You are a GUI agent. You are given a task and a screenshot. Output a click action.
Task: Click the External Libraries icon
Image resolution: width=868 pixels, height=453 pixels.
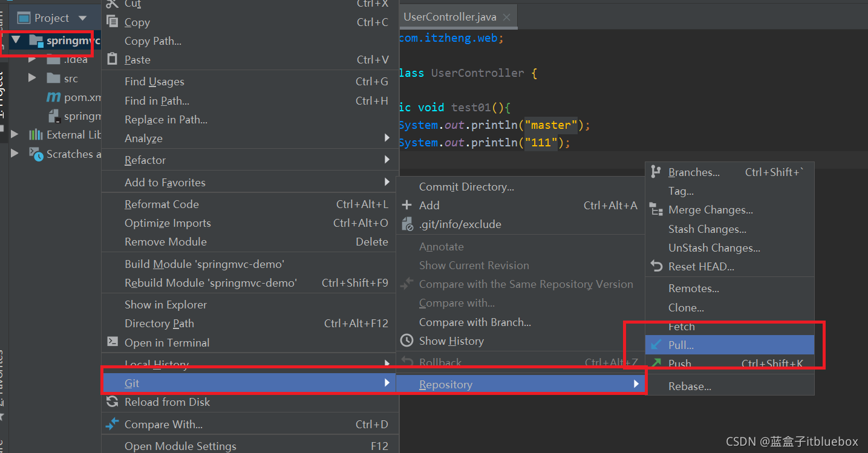36,134
